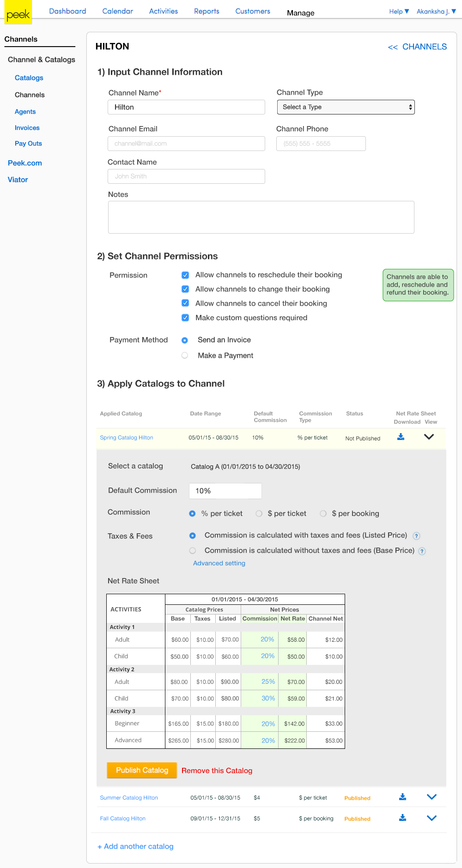
Task: Click Remove this Catalog
Action: (217, 771)
